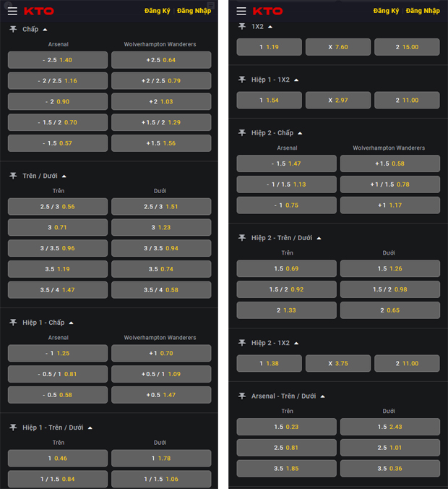The height and width of the screenshot is (489, 448).
Task: Choose Arsenal Trên 3.5 at 1.85
Action: point(287,469)
